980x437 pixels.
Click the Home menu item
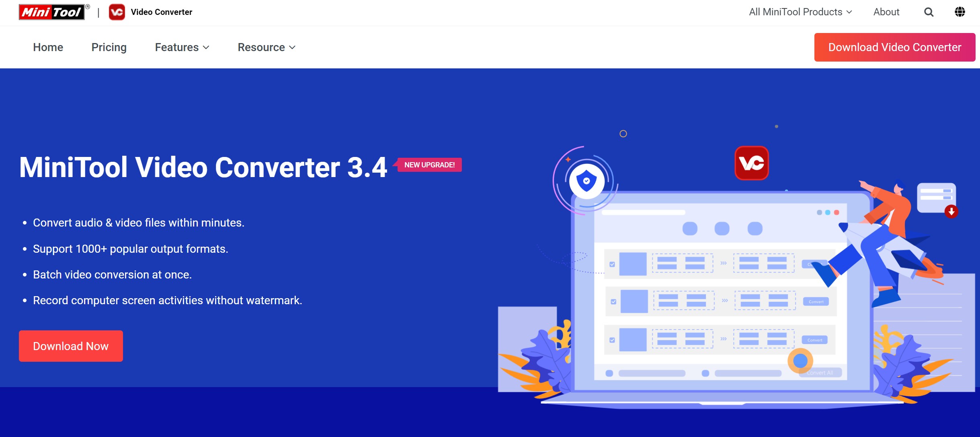coord(47,47)
